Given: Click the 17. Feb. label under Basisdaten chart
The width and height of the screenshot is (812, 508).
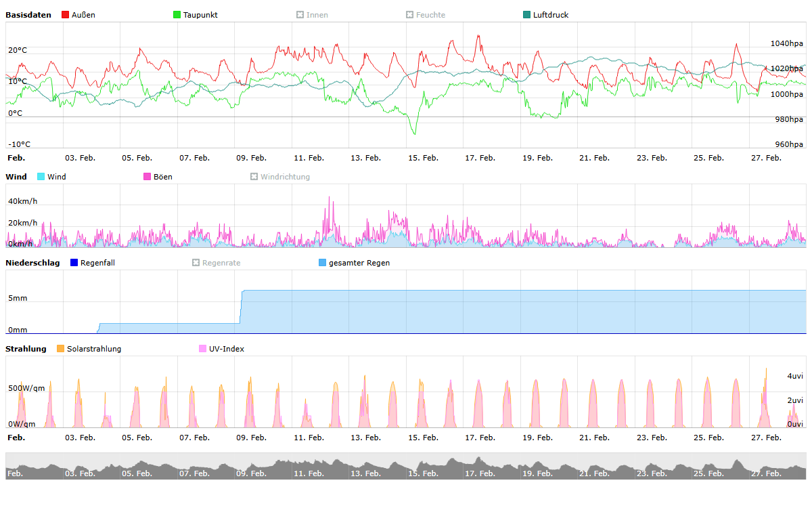Looking at the screenshot, I should tap(479, 158).
